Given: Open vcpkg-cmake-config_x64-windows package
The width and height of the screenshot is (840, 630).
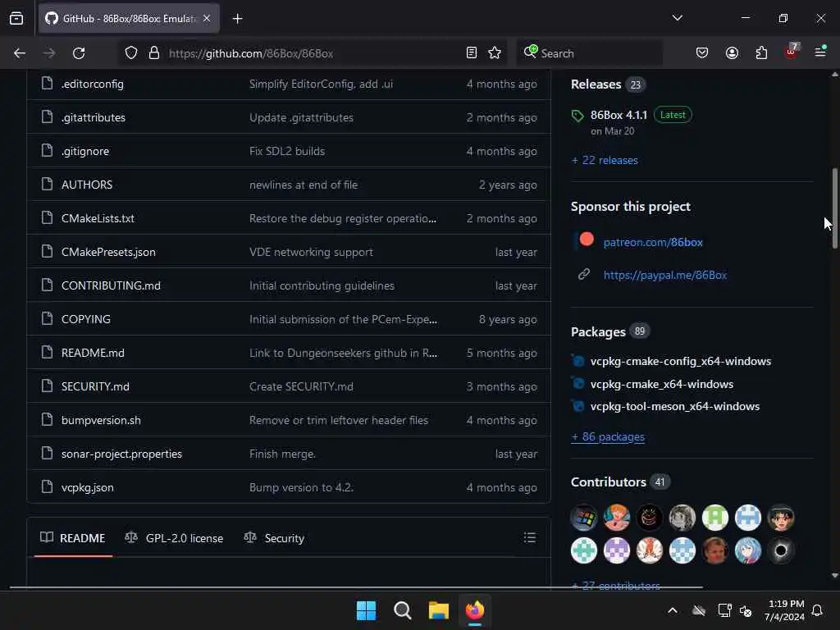Looking at the screenshot, I should click(680, 361).
